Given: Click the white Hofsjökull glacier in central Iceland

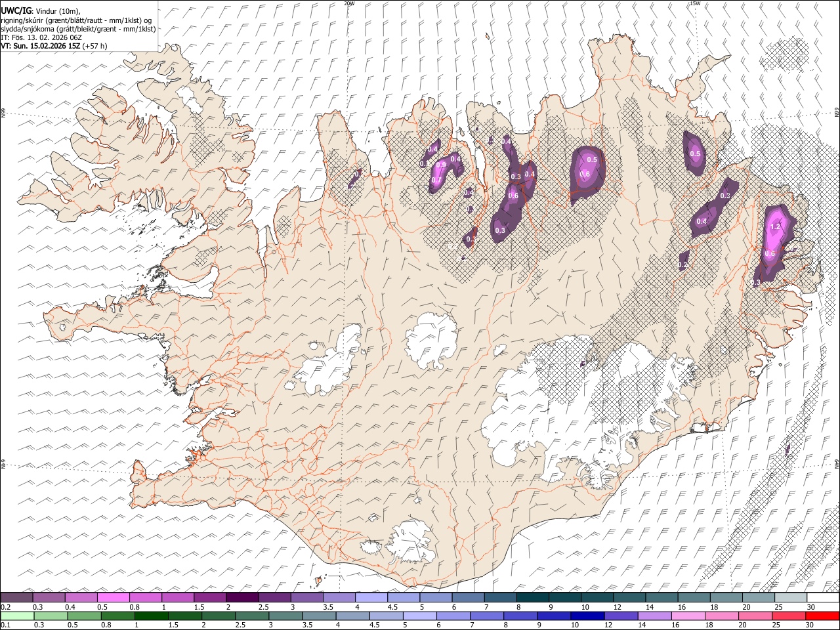Looking at the screenshot, I should pos(430,340).
